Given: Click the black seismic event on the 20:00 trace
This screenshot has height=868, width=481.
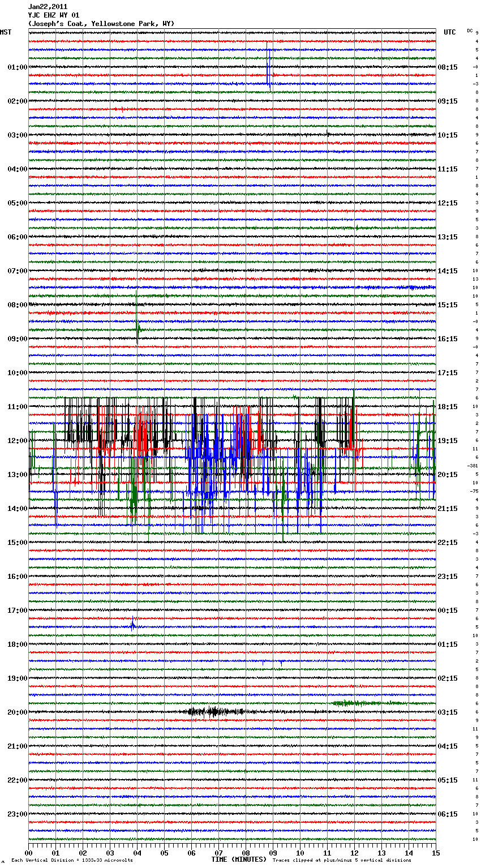Looking at the screenshot, I should (x=214, y=712).
